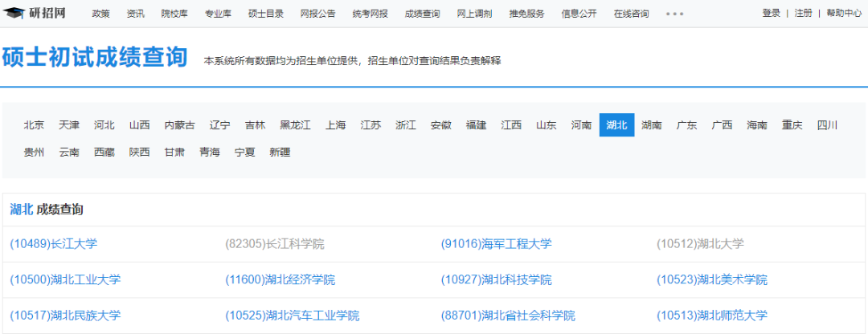Image resolution: width=868 pixels, height=334 pixels.
Task: Open (88701)湖北省社会科学院 link
Action: (508, 316)
